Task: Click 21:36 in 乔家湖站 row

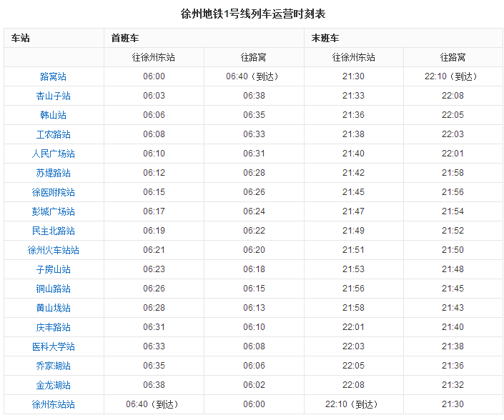Action: [x=453, y=366]
